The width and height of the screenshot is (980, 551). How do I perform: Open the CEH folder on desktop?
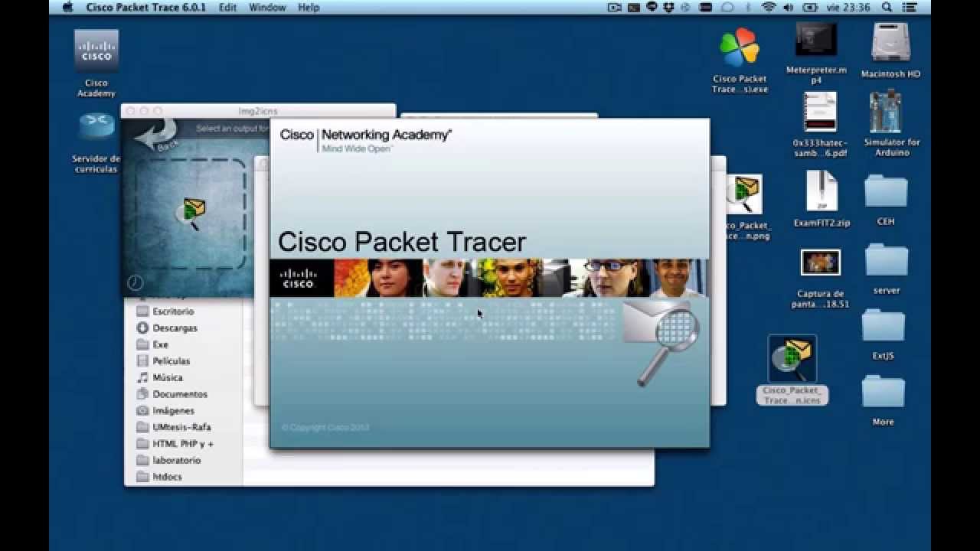coord(886,191)
